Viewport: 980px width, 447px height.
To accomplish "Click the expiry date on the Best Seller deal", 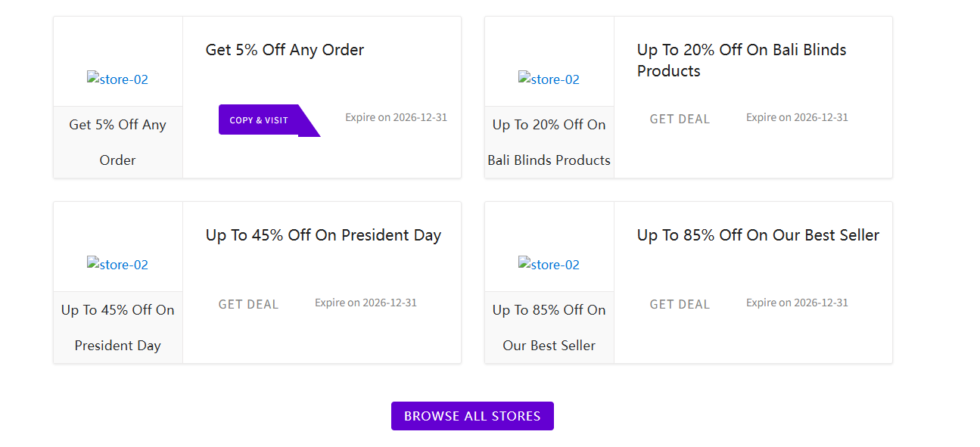I will pos(796,302).
